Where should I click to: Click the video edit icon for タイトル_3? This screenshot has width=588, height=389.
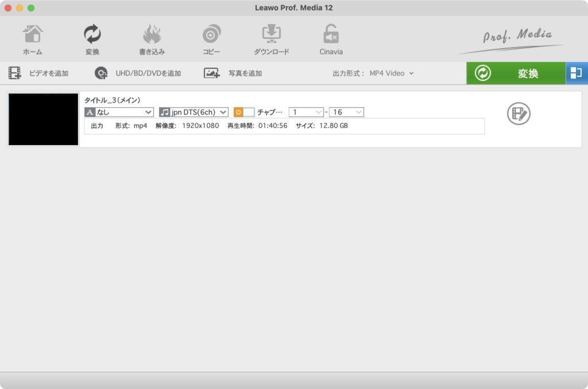(x=519, y=114)
